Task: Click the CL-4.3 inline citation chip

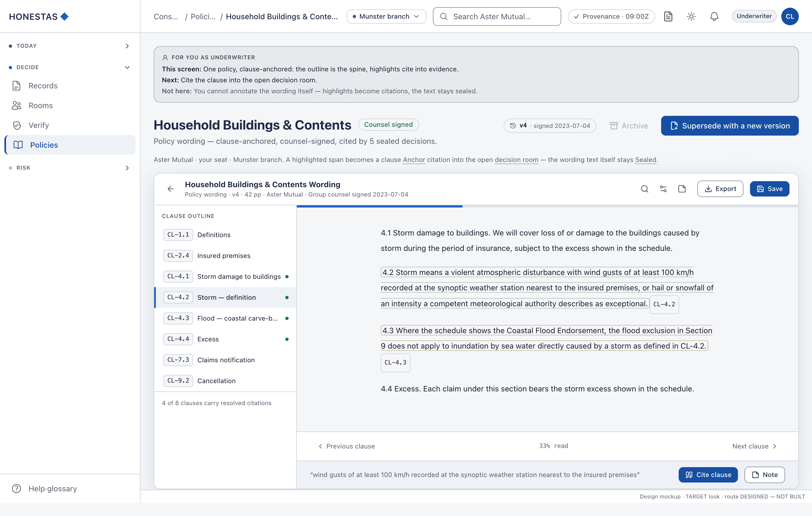Action: (395, 363)
